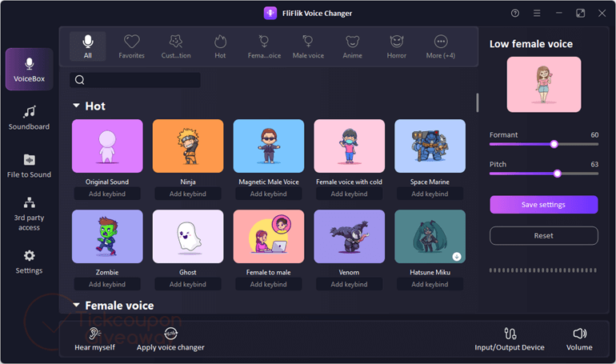The image size is (616, 364).
Task: Add keybind for Ninja
Action: pyautogui.click(x=188, y=194)
